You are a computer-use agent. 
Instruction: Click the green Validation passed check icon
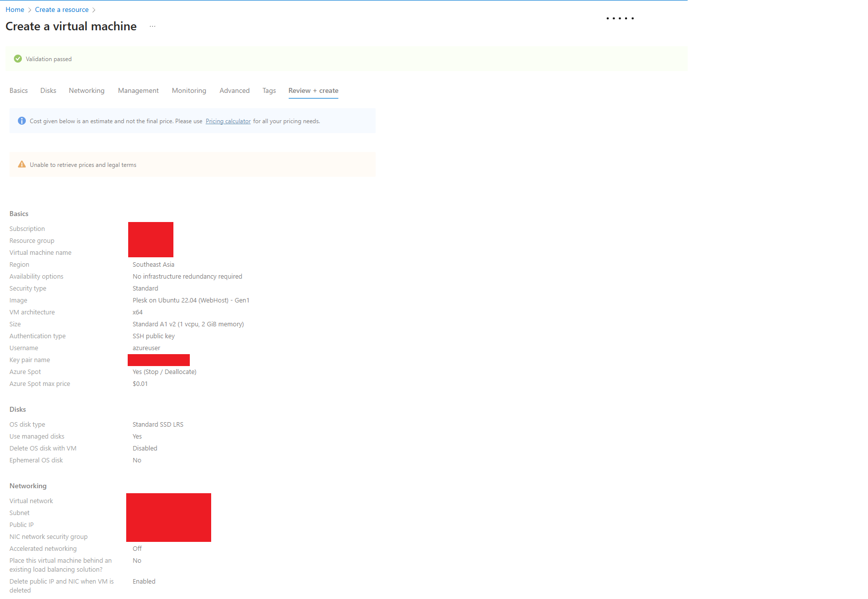[x=17, y=59]
